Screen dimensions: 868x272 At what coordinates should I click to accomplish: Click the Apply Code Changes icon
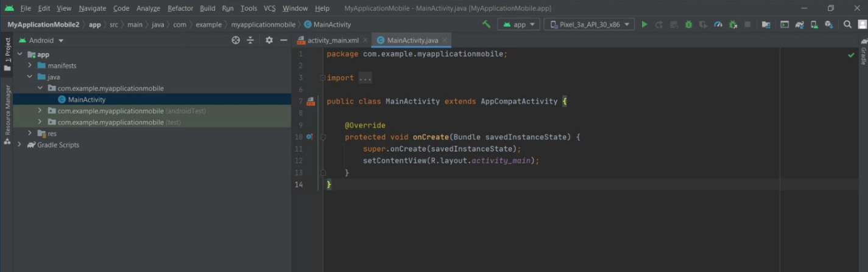[674, 24]
